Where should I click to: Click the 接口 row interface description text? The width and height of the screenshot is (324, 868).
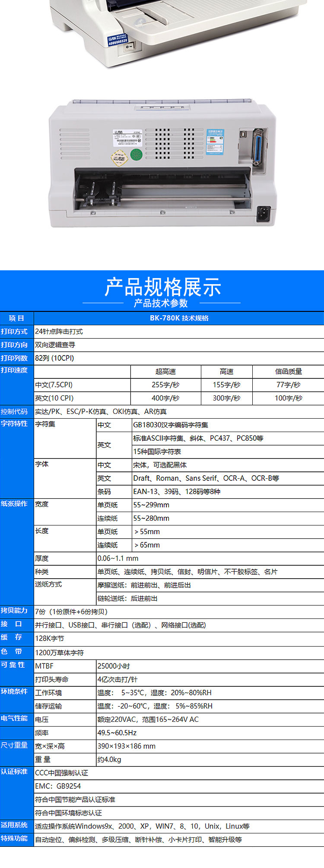121,625
